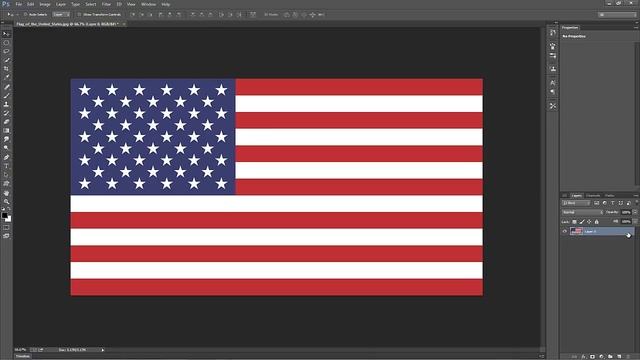Select the Elliptical Marquee tool
640x360 pixels.
click(x=6, y=43)
